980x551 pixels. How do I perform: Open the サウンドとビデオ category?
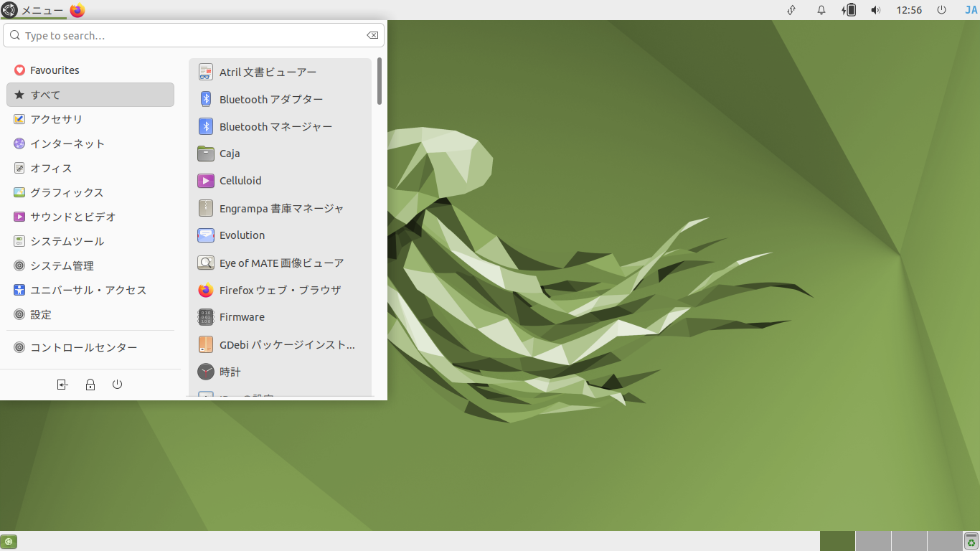(x=90, y=217)
